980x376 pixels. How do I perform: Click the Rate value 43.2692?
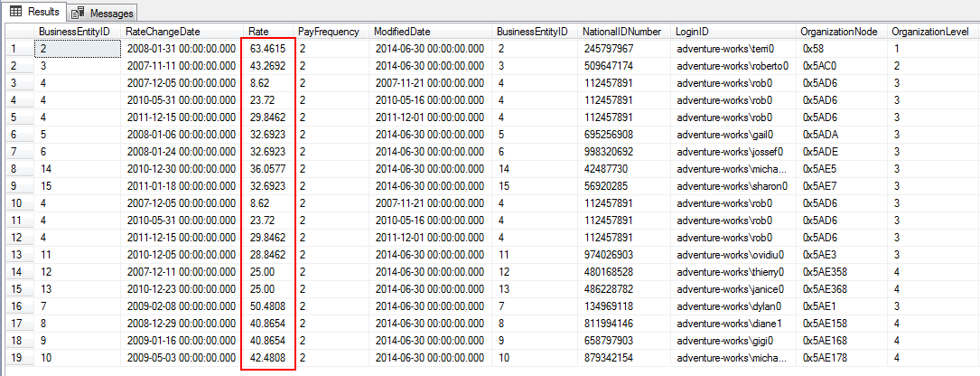pos(267,65)
